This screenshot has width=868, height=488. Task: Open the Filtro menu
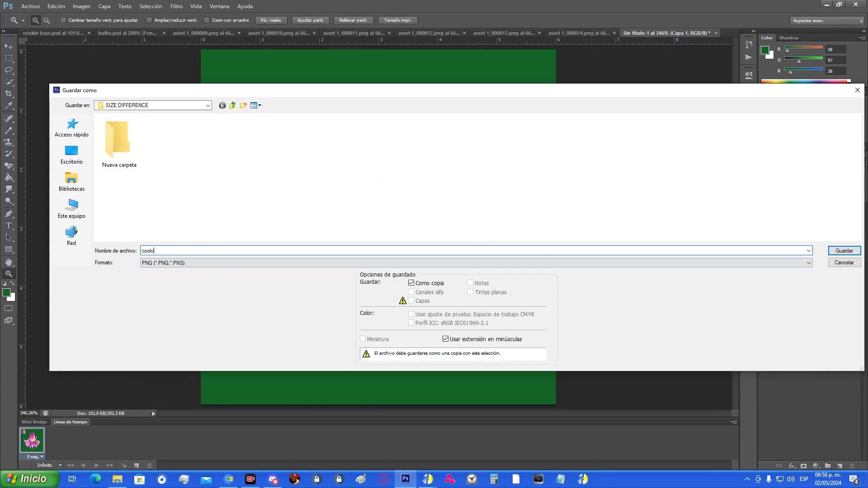point(176,6)
